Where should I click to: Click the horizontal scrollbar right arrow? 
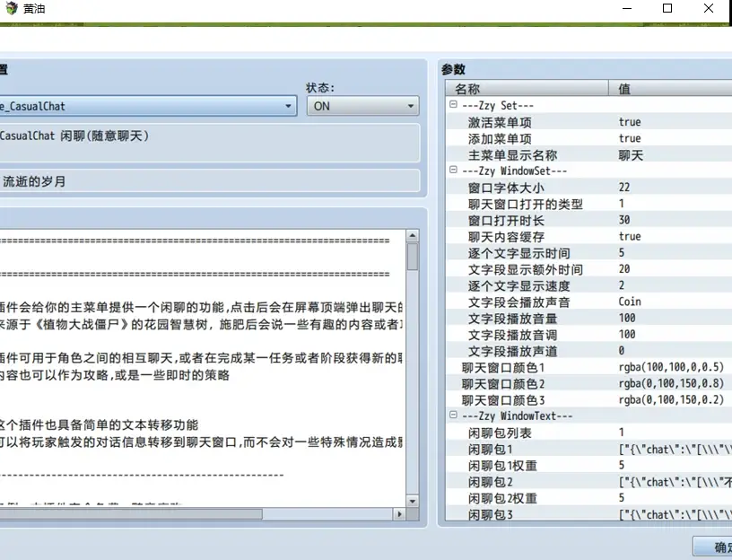point(399,513)
